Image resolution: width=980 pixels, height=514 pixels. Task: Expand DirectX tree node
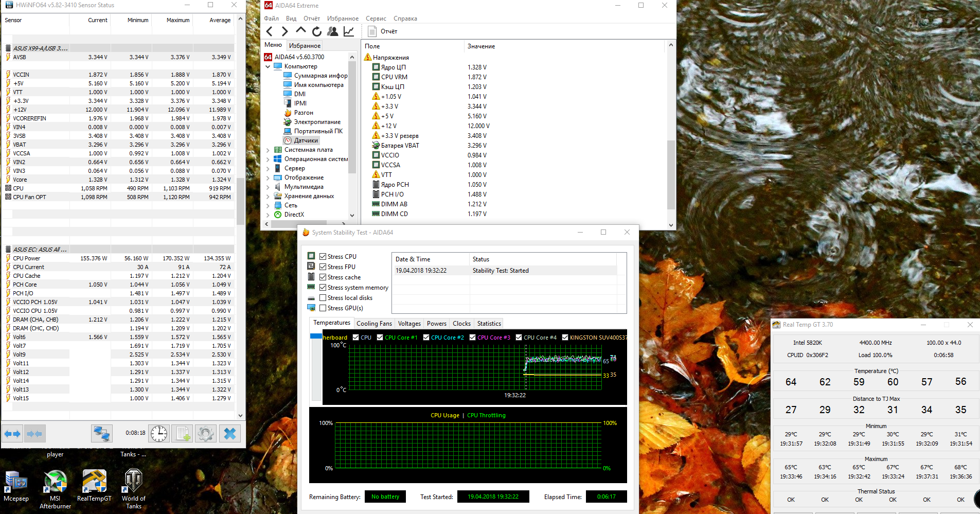[268, 215]
